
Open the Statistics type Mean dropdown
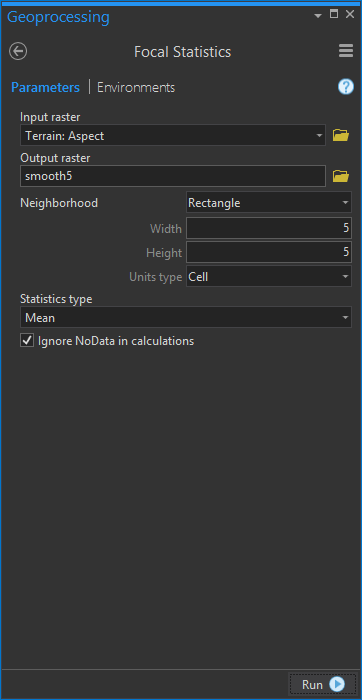pos(186,317)
